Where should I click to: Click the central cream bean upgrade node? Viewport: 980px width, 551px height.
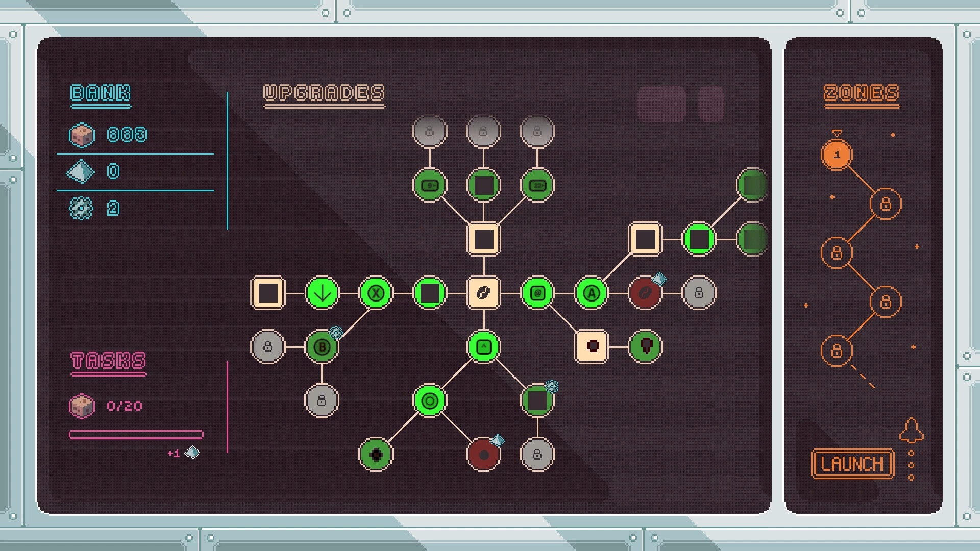tap(483, 293)
